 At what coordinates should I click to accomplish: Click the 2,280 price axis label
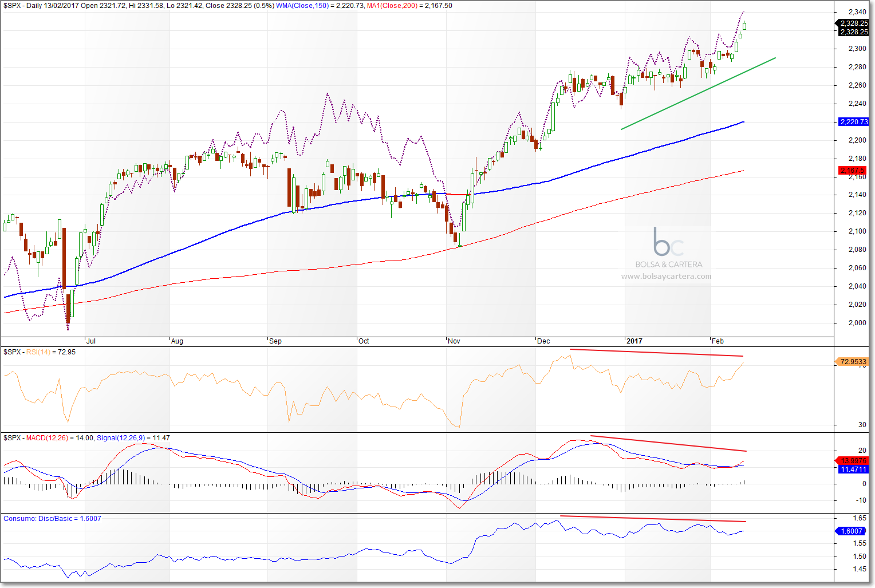point(857,67)
